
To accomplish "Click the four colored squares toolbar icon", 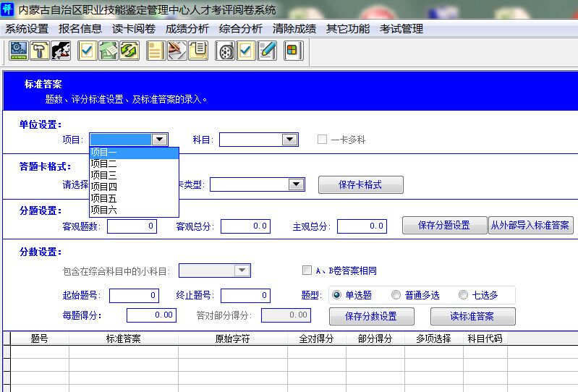I will [292, 51].
